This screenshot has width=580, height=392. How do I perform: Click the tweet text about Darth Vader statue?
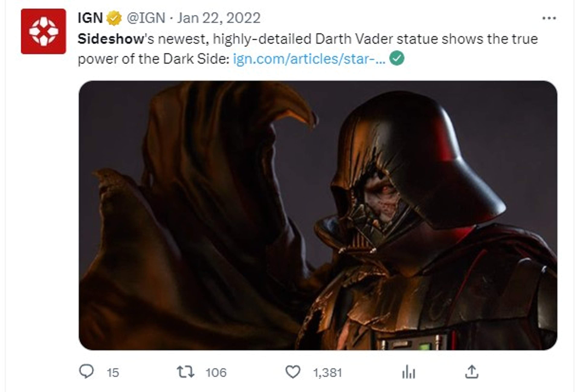pos(308,49)
